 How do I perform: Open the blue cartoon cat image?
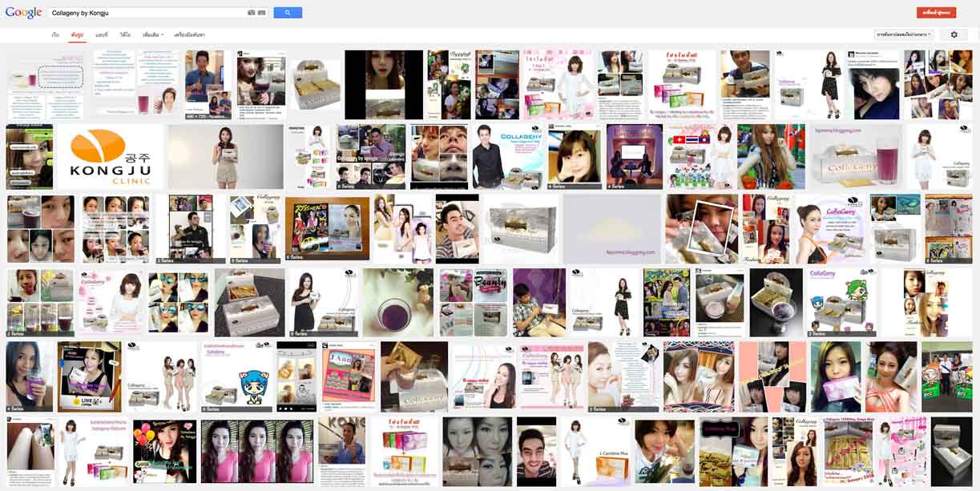(x=235, y=377)
